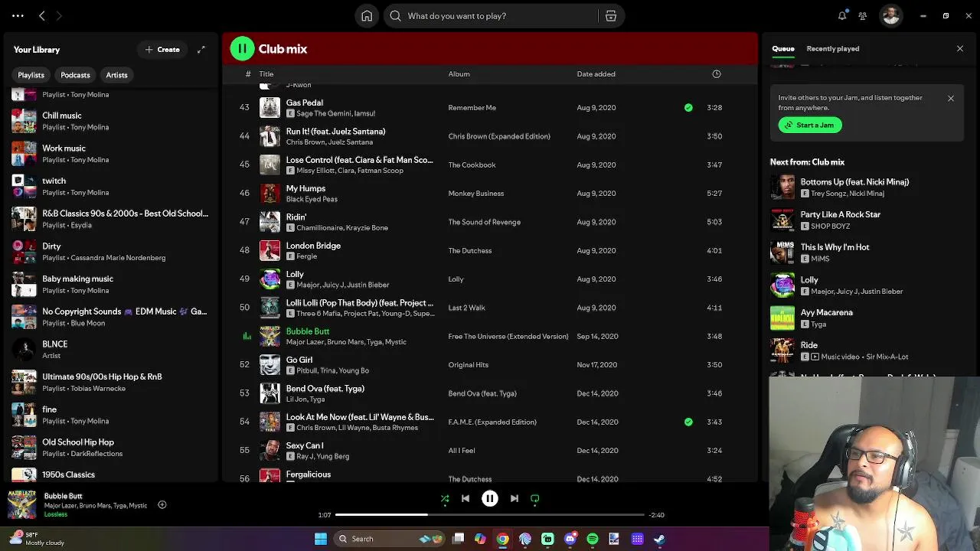Open The Sound of Revenge album
This screenshot has width=980, height=551.
click(x=484, y=222)
